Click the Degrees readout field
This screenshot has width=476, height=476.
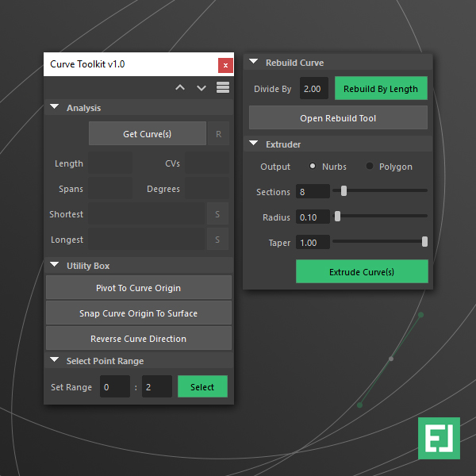(207, 189)
